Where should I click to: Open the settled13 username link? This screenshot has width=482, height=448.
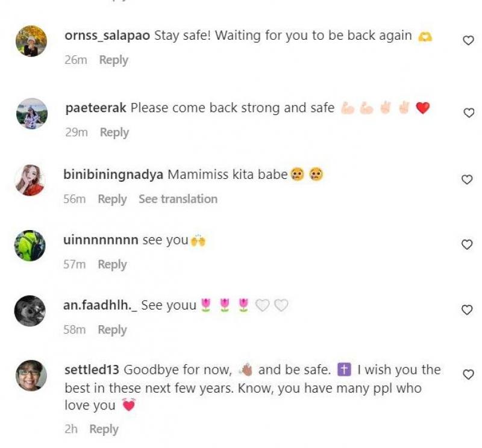92,370
